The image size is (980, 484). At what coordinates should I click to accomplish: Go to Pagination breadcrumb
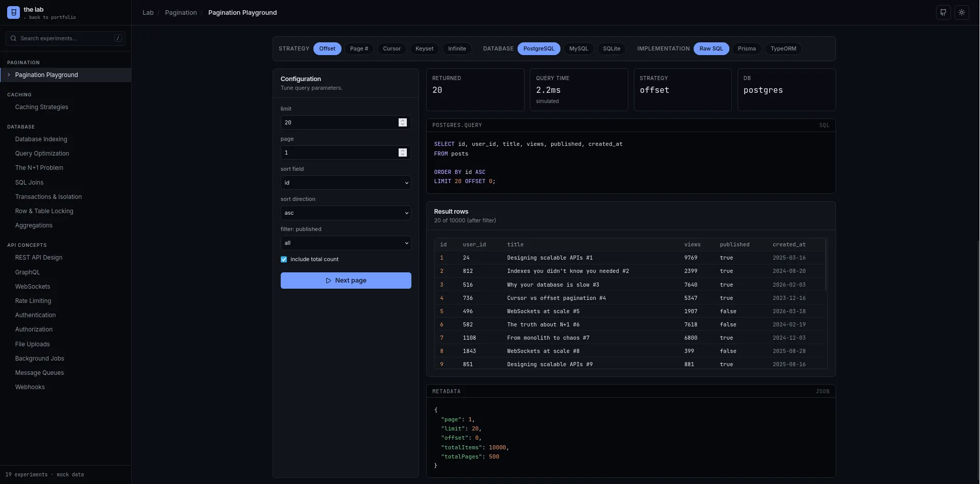pyautogui.click(x=181, y=13)
